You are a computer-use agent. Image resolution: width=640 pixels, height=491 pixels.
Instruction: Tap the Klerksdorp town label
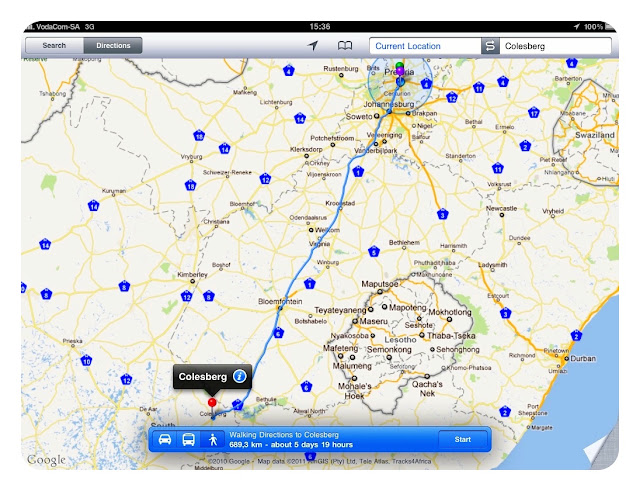pyautogui.click(x=306, y=149)
